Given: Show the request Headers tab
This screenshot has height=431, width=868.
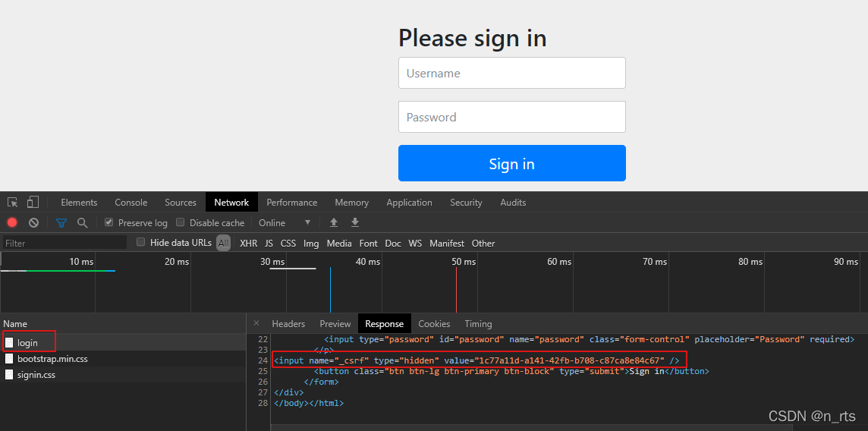Looking at the screenshot, I should (x=288, y=324).
